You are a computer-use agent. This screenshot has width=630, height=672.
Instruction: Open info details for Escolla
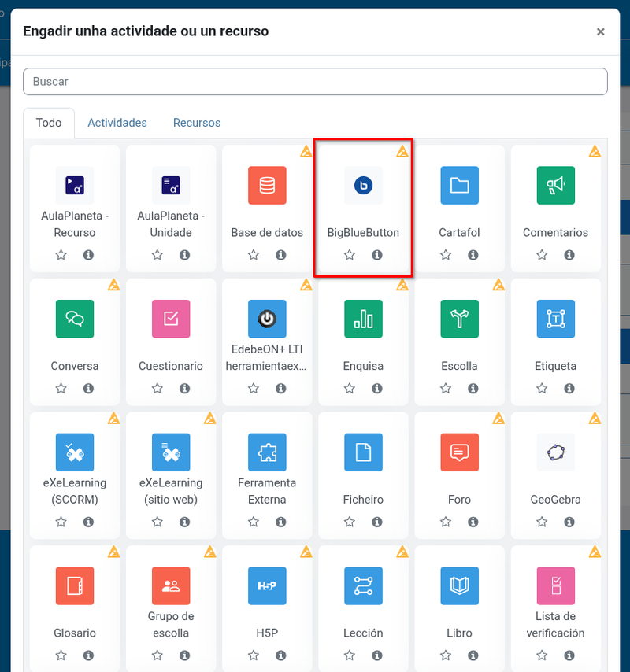pos(473,389)
